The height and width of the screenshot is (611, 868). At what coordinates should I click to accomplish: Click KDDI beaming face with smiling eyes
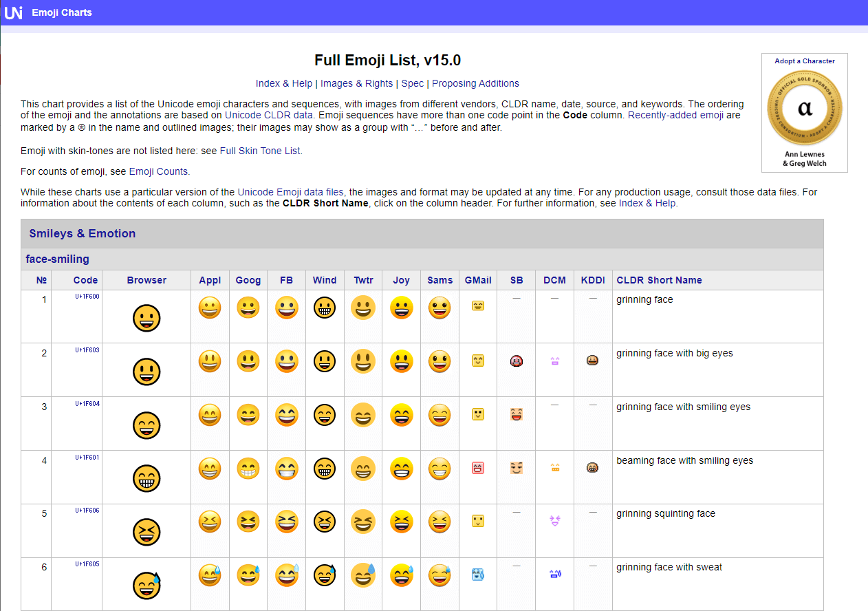tap(592, 467)
